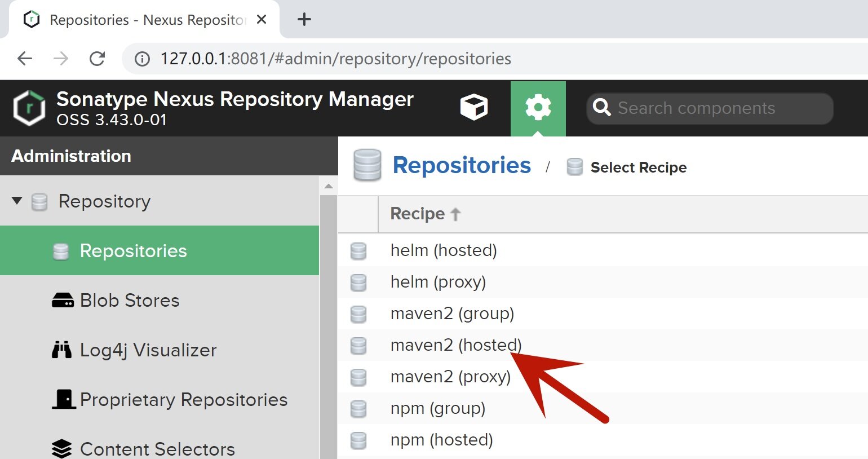Select Repositories in the sidebar menu
The image size is (868, 459).
(133, 251)
